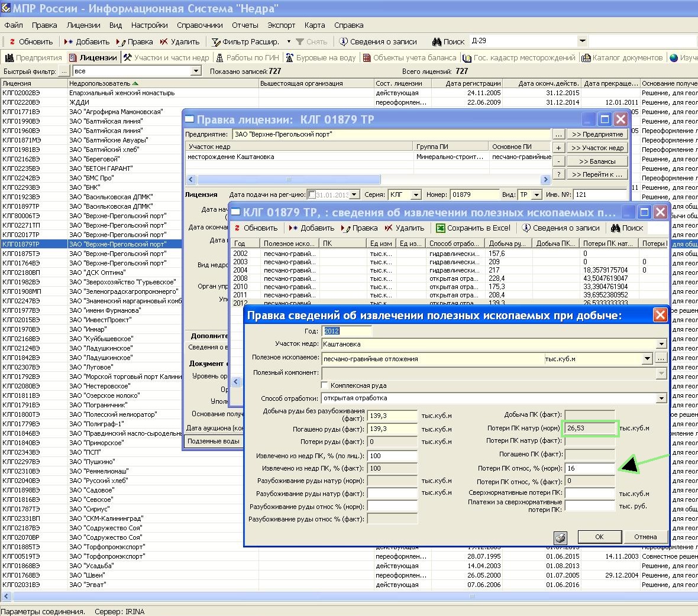
Task: Open the Буровые на воду section
Action: (321, 58)
